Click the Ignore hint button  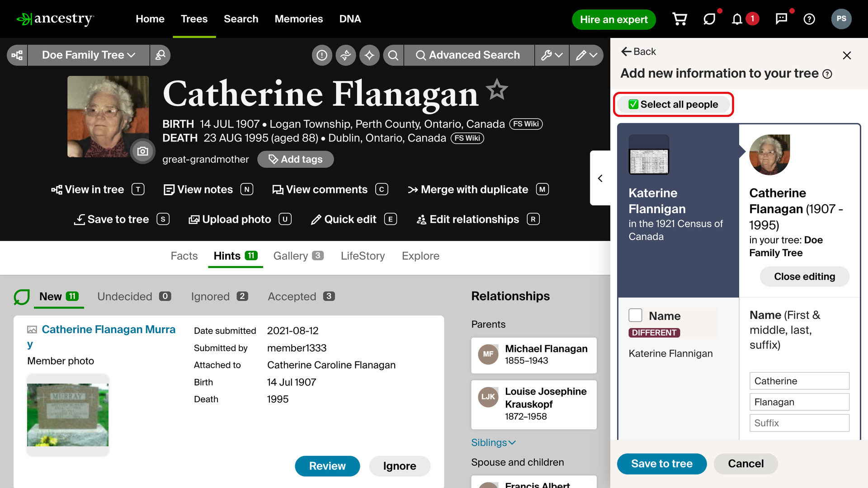point(400,466)
